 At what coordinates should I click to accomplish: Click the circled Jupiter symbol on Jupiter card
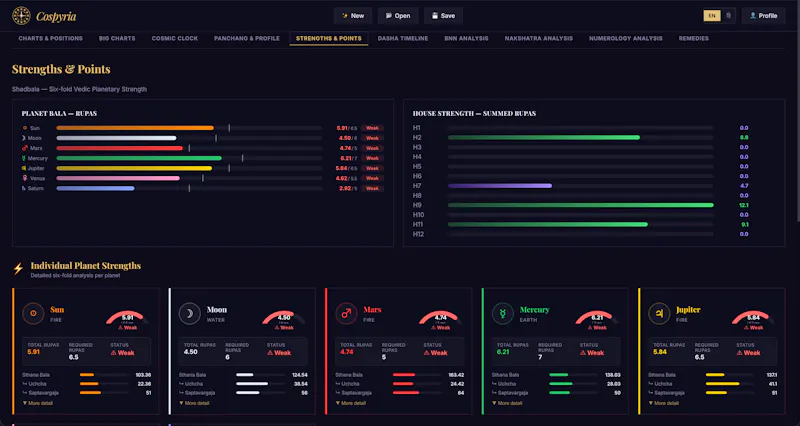coord(659,314)
